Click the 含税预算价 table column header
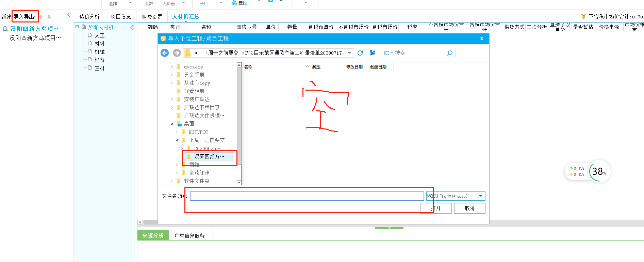644x262 pixels. point(321,27)
